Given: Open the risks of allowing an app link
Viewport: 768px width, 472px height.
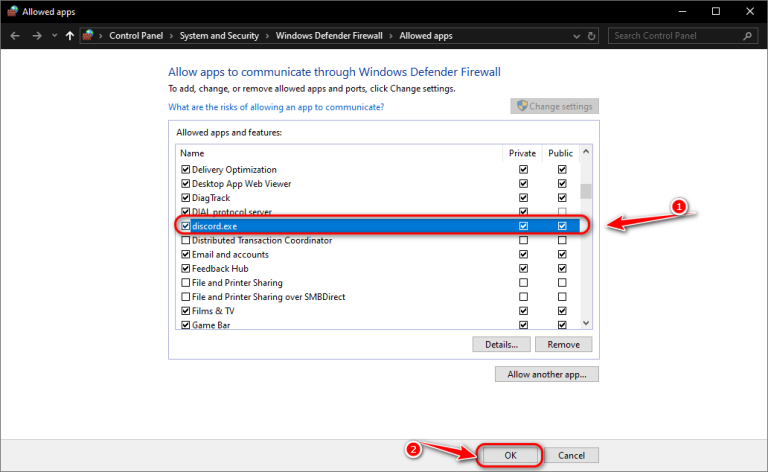Looking at the screenshot, I should pos(276,107).
